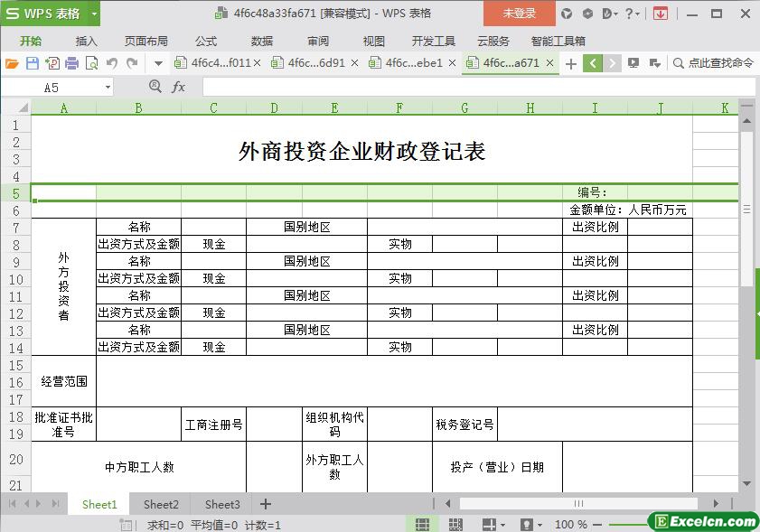This screenshot has width=760, height=532.
Task: Open the WPS 表格 application menu dropdown
Action: click(x=95, y=14)
